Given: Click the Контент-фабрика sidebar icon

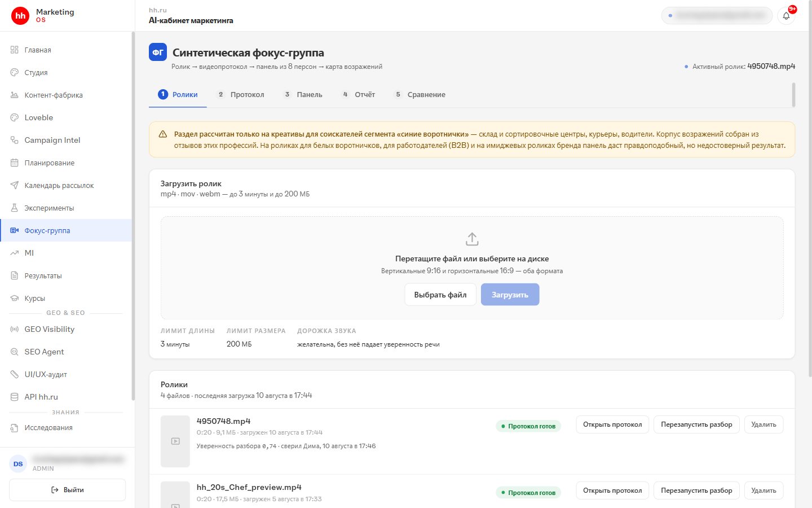Looking at the screenshot, I should coord(15,95).
